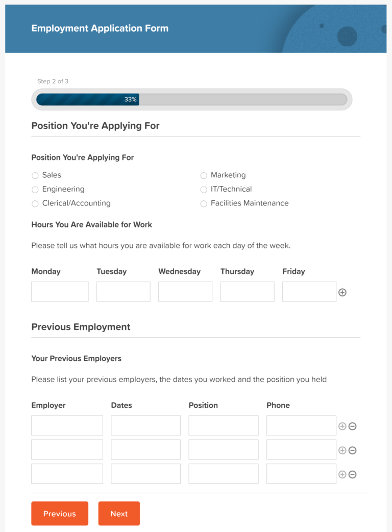
Task: Add another availability row
Action: (342, 292)
